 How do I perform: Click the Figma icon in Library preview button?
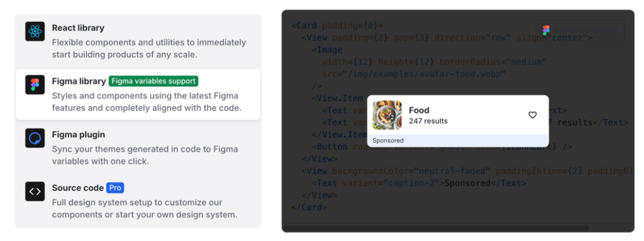tap(546, 30)
